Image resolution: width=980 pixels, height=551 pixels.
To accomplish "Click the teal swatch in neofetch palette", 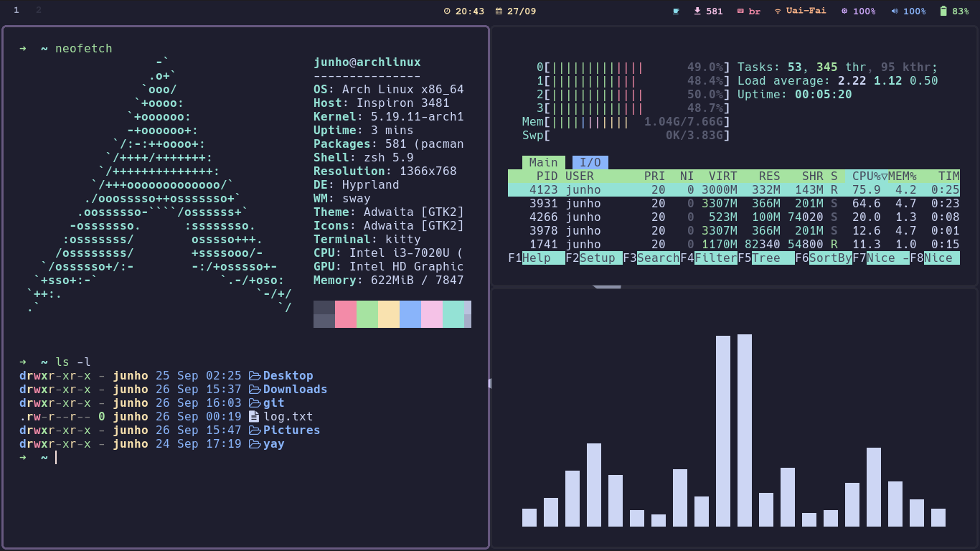I will point(453,314).
